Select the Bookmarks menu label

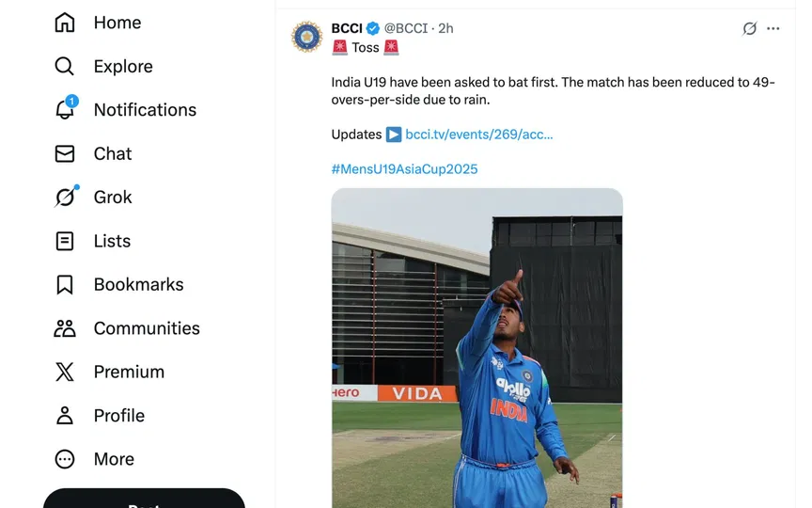pyautogui.click(x=138, y=284)
